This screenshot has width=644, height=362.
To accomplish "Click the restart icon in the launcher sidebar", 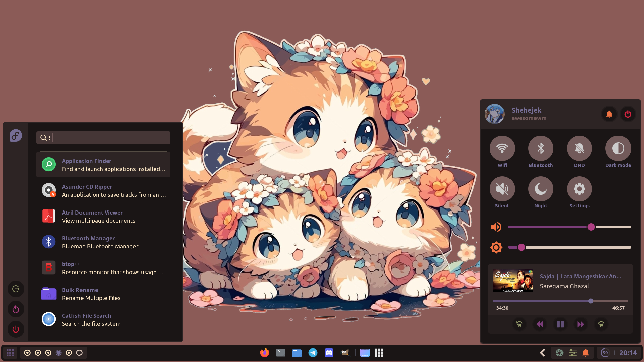I will click(16, 309).
